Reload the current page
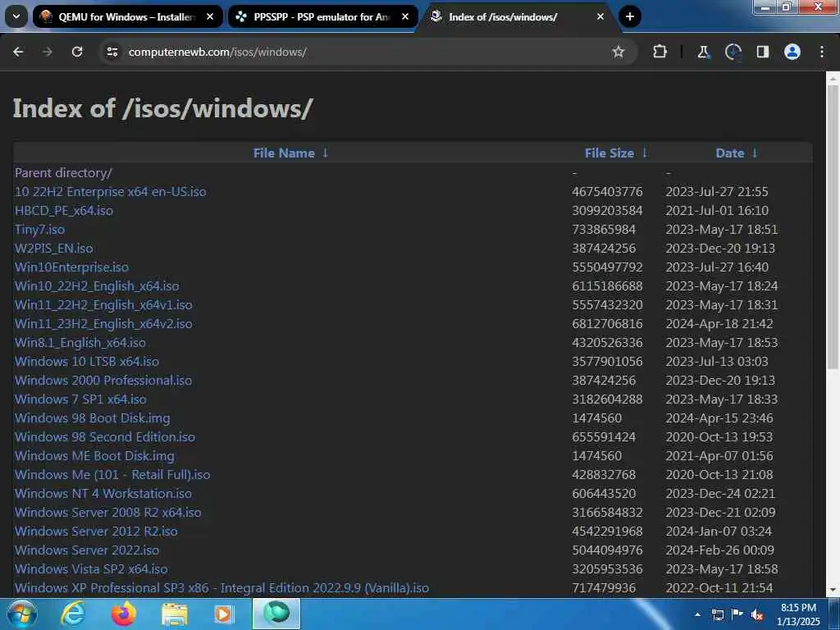The height and width of the screenshot is (630, 840). pos(77,52)
